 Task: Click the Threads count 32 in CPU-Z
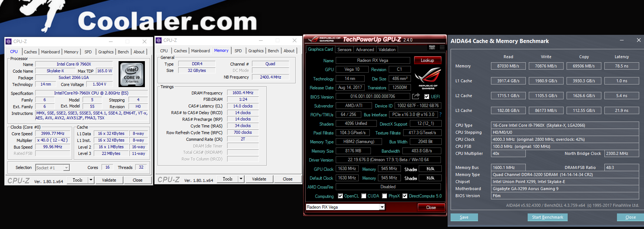point(141,167)
